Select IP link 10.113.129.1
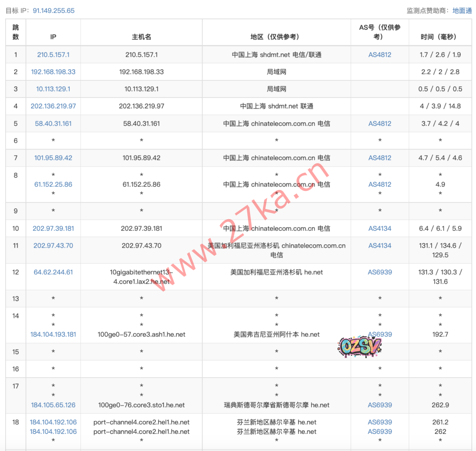This screenshot has height=451, width=476. click(53, 89)
